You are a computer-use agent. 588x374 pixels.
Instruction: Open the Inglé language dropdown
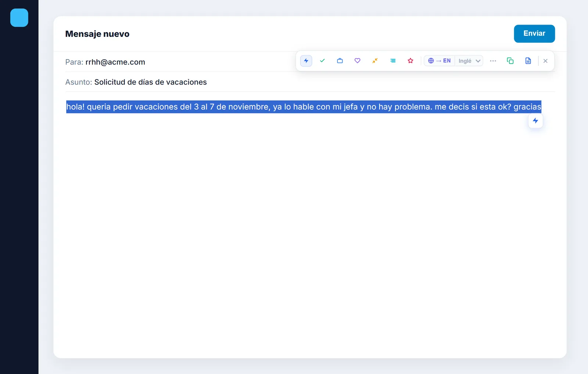[x=469, y=61]
